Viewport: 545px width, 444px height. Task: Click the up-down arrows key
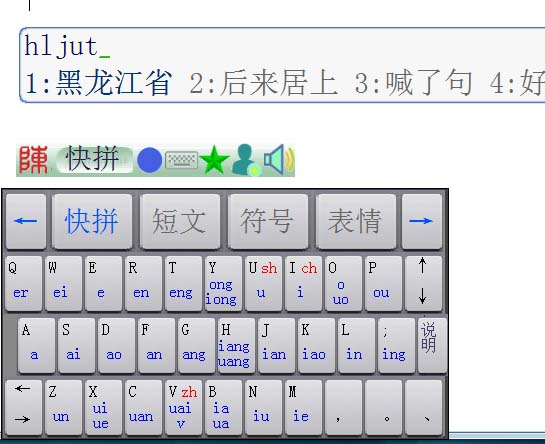tap(423, 283)
